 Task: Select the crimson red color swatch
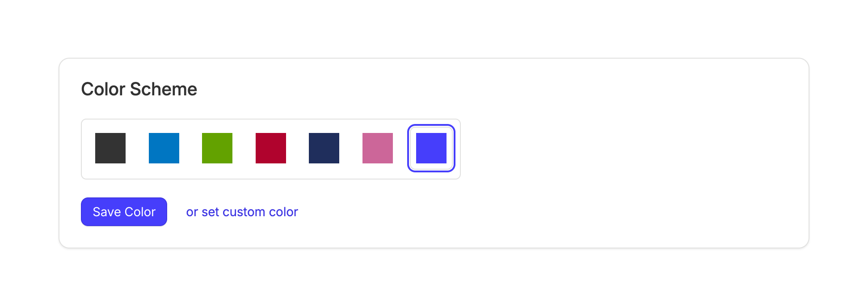point(271,148)
